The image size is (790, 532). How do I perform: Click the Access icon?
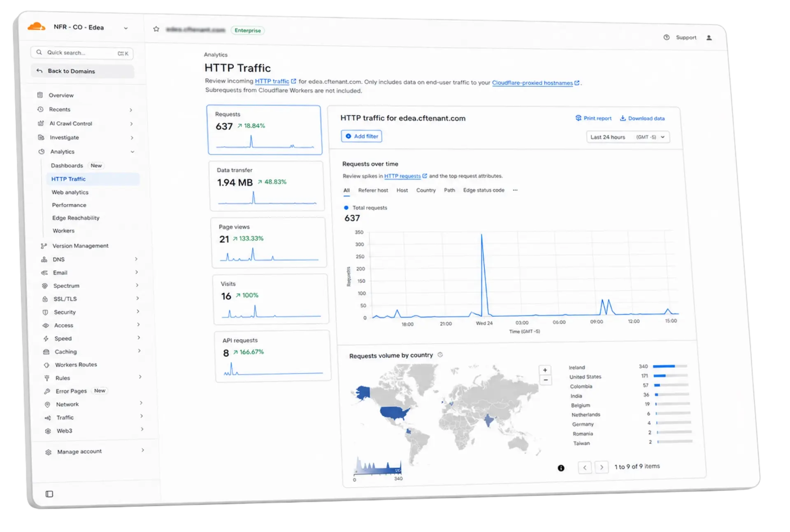(46, 325)
